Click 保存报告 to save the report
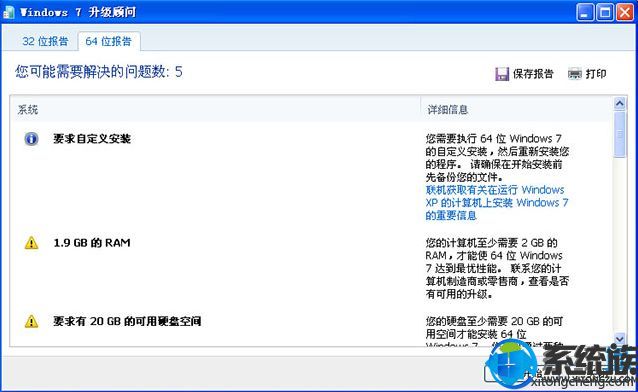Screen dimensions: 638x392 [x=533, y=74]
